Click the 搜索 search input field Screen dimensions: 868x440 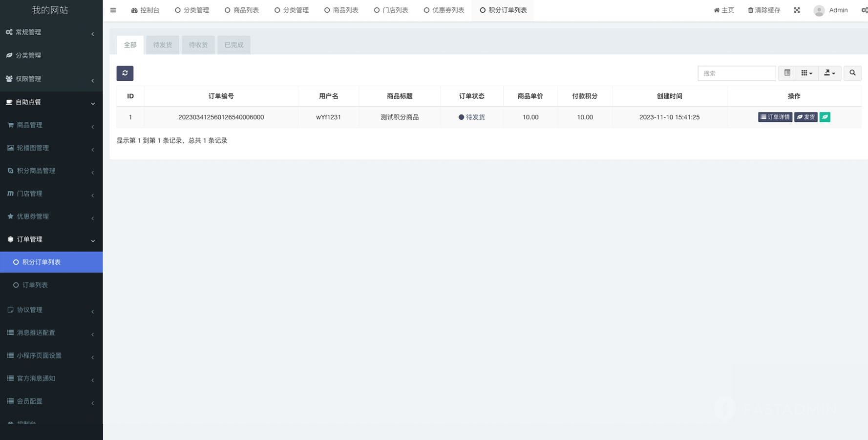[x=736, y=73]
